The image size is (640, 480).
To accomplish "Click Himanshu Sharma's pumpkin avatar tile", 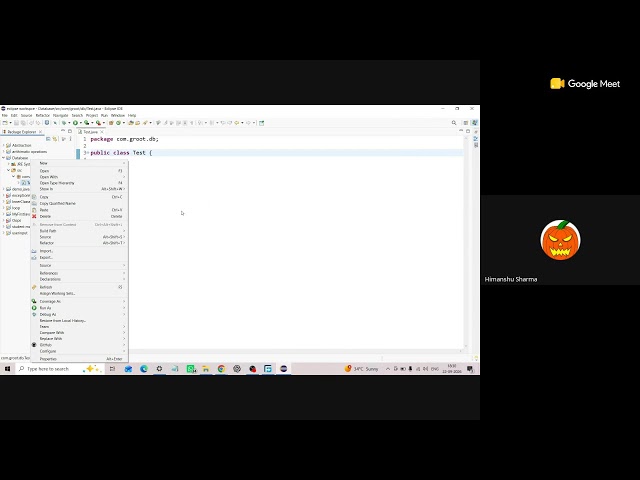I will (560, 240).
